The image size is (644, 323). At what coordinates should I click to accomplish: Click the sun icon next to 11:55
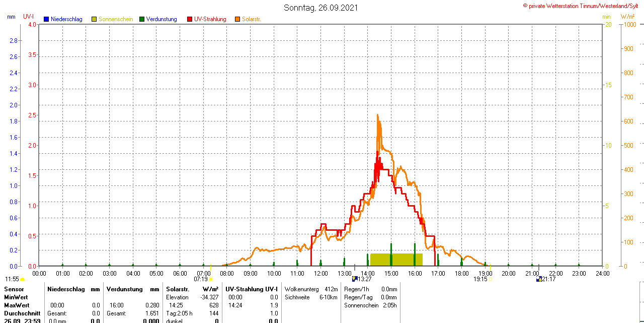tap(23, 279)
